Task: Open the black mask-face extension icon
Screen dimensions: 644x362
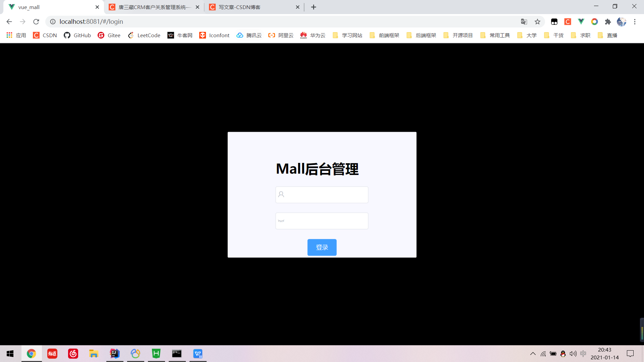Action: [554, 22]
